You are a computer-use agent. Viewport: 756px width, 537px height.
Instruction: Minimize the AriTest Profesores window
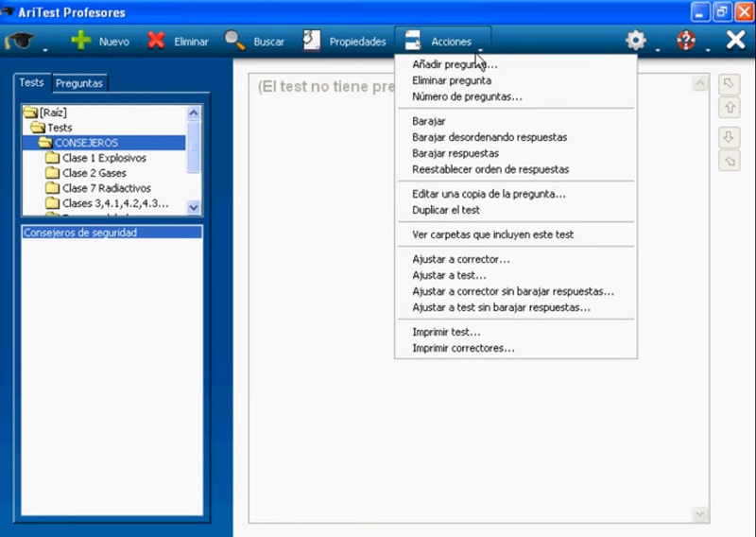pos(700,12)
